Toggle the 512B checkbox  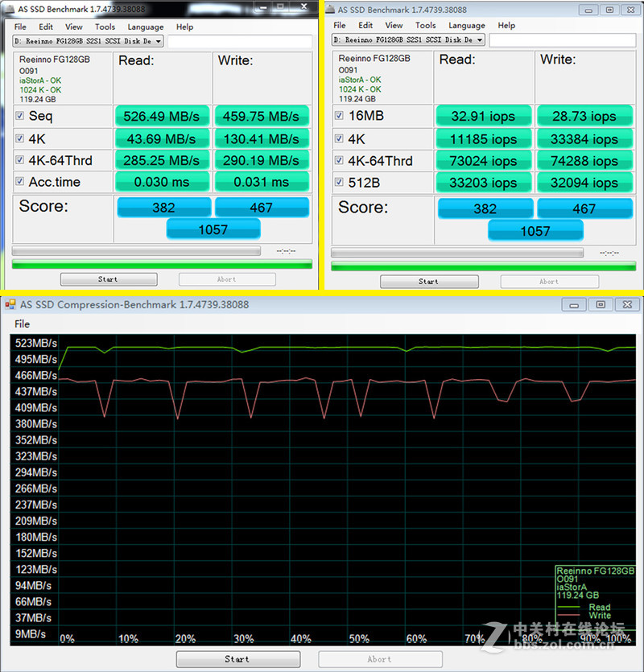339,182
